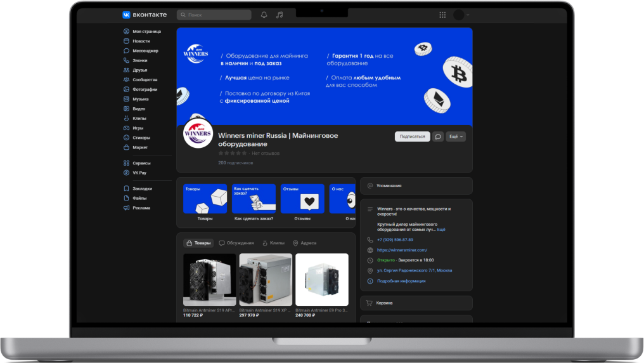The image size is (644, 363).
Task: Click the globe icon beside website link
Action: tap(370, 250)
